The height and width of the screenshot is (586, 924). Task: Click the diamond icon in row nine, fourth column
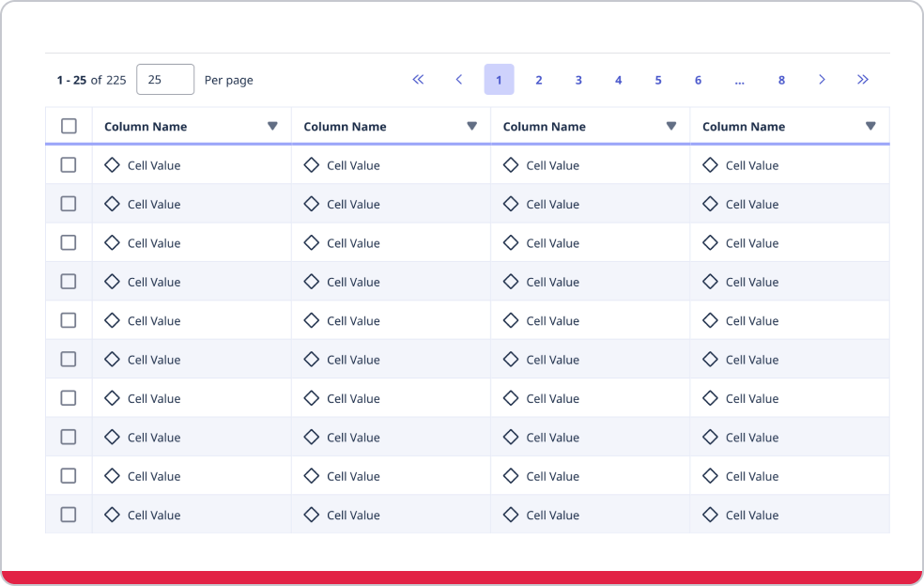[x=710, y=476]
